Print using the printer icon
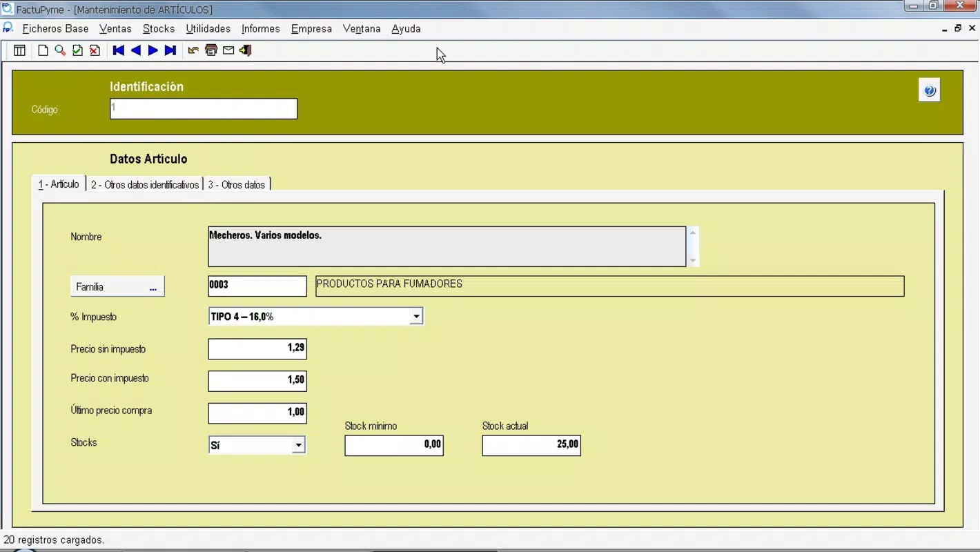This screenshot has height=552, width=980. pyautogui.click(x=211, y=50)
